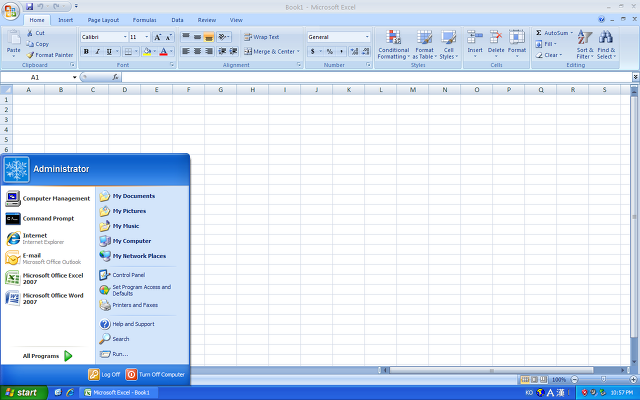This screenshot has width=640, height=400.
Task: Switch to the View tab
Action: point(236,20)
